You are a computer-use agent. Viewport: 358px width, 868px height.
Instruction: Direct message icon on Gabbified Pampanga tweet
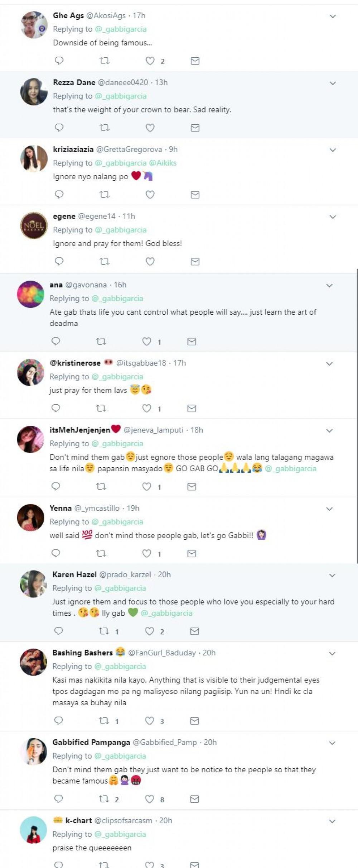pos(195,798)
